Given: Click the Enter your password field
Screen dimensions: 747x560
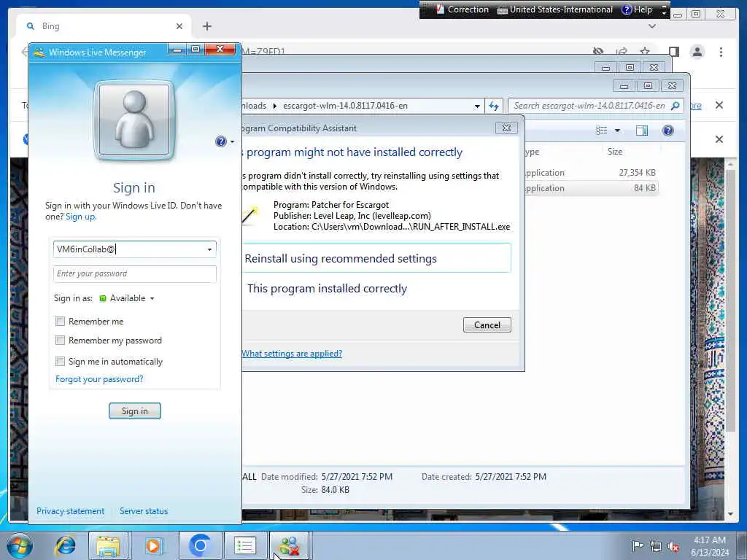Looking at the screenshot, I should (x=135, y=274).
